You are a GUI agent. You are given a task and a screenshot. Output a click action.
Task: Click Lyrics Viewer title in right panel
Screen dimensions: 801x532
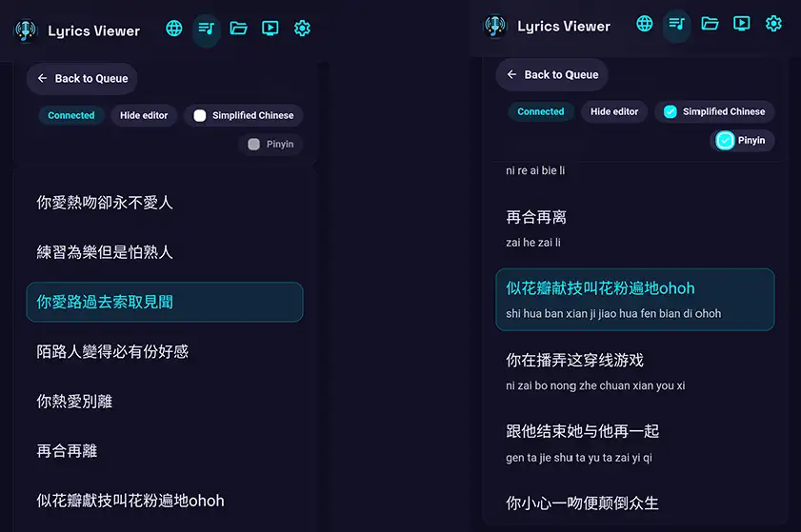(x=564, y=27)
